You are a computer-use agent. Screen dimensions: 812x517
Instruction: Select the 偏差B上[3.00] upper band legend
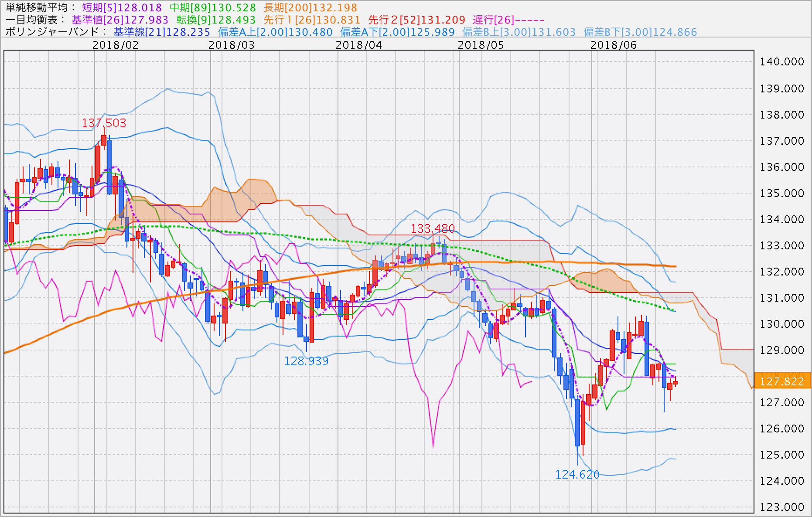tap(519, 32)
